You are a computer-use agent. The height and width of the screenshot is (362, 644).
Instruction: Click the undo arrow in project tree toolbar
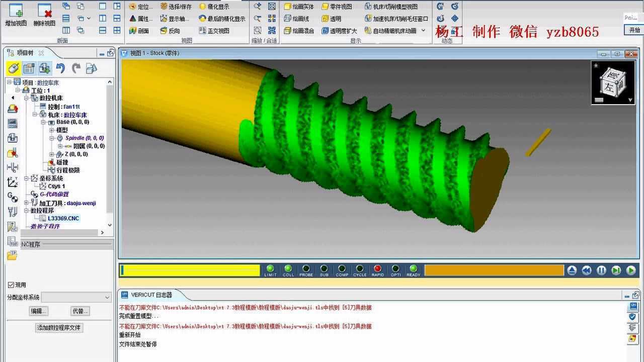click(x=60, y=68)
